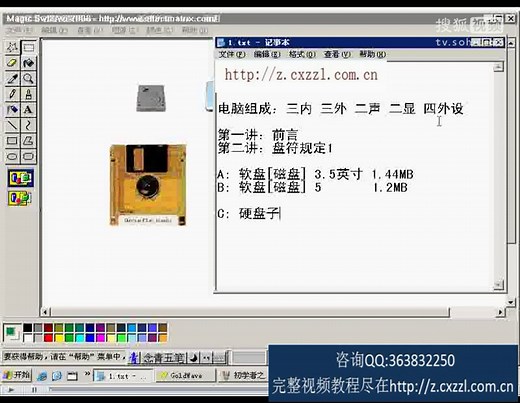Click the line 'C: 硬盘子' in Notepad

point(249,213)
